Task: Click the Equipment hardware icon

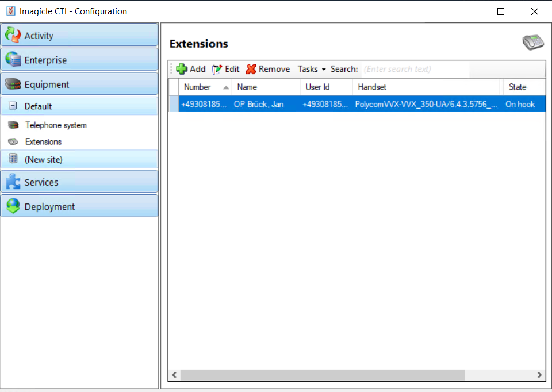Action: pos(13,84)
